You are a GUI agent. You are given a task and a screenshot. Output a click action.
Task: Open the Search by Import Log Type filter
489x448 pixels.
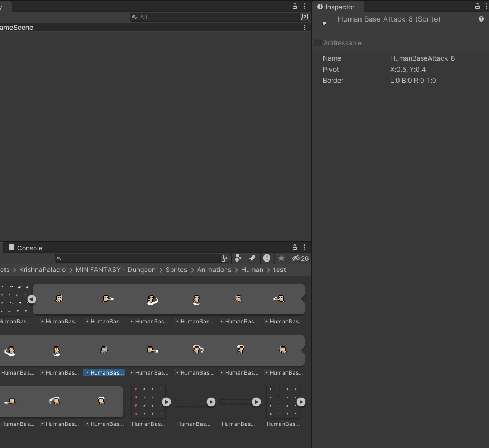click(x=267, y=258)
